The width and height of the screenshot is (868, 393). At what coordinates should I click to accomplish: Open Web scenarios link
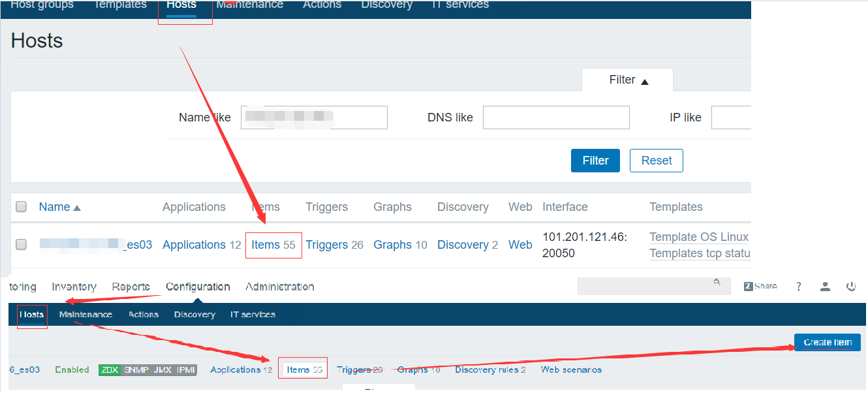coord(571,369)
